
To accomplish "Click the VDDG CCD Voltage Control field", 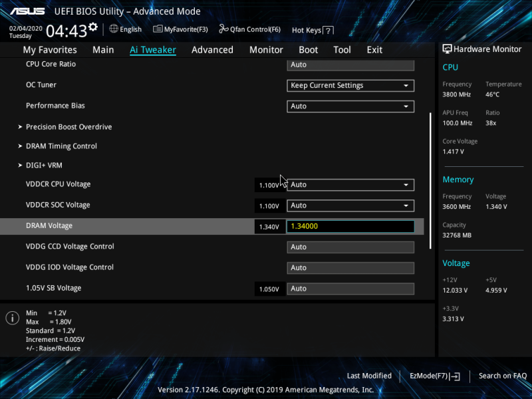I will pos(350,247).
